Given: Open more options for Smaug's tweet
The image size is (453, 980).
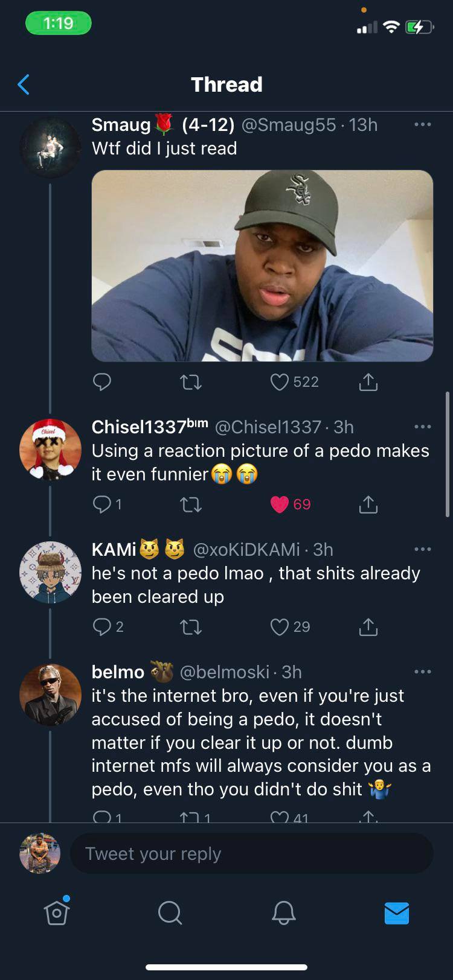Looking at the screenshot, I should pyautogui.click(x=422, y=125).
